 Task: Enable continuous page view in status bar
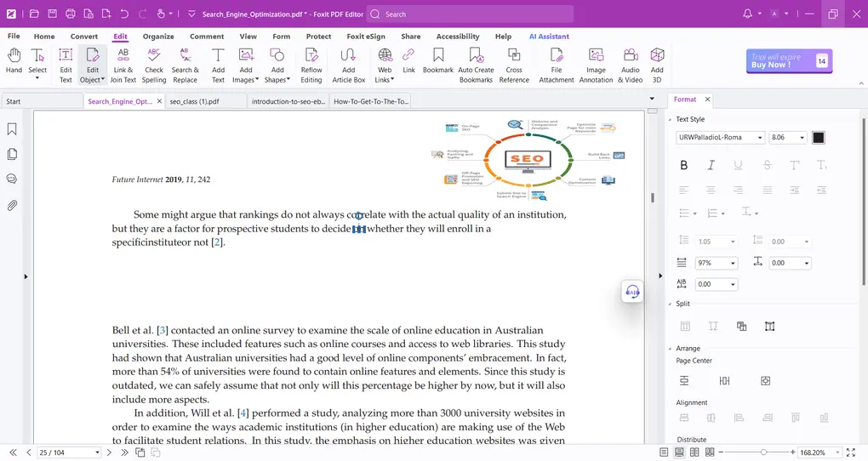pyautogui.click(x=679, y=452)
